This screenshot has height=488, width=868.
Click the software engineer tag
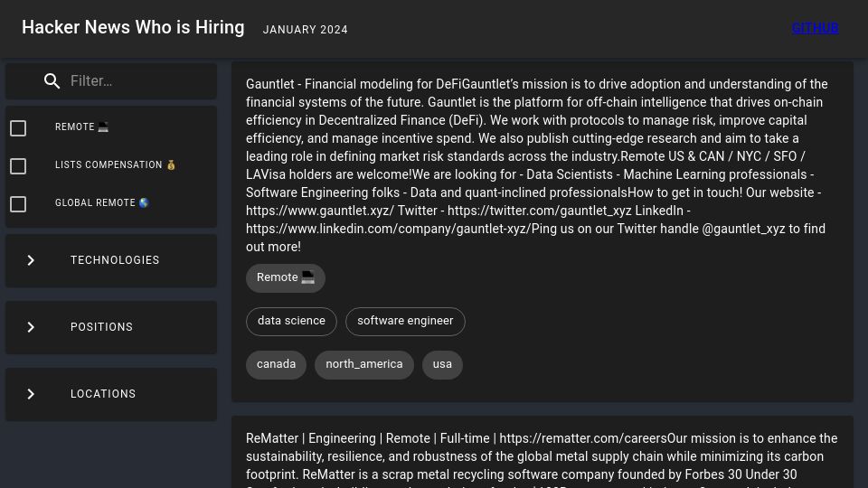405,321
